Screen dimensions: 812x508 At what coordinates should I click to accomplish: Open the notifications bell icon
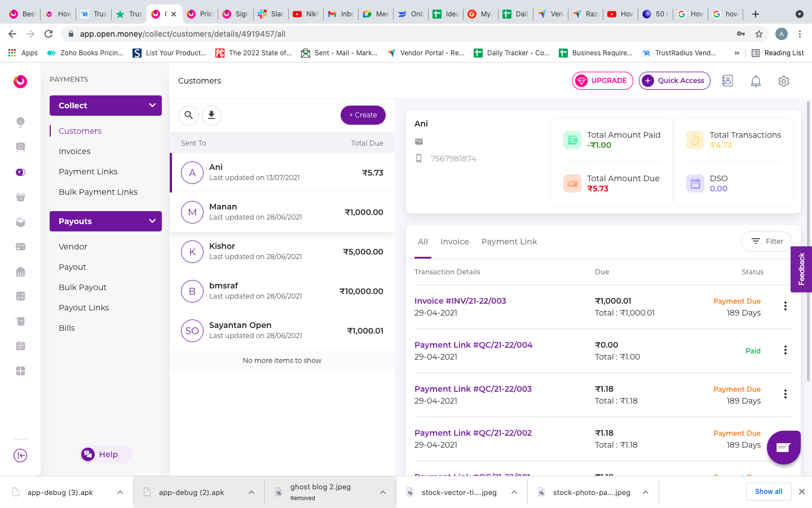[756, 81]
